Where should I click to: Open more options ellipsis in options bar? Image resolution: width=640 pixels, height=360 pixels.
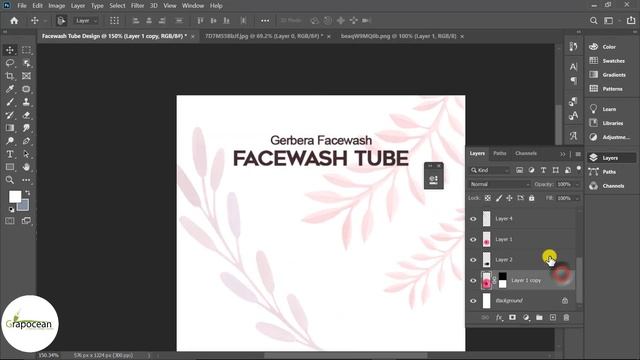(265, 20)
